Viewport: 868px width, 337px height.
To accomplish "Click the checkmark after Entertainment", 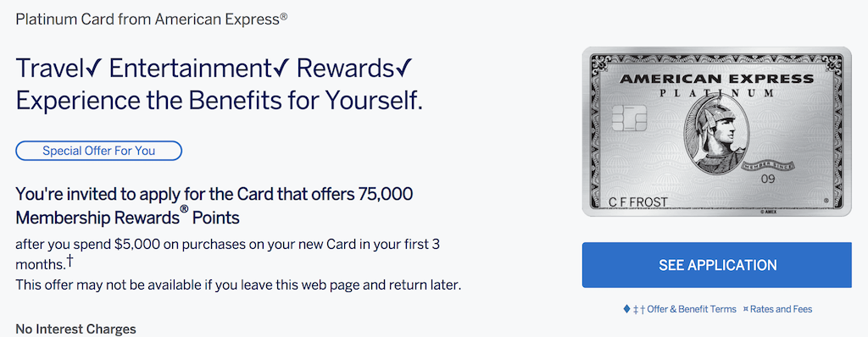I will 281,68.
